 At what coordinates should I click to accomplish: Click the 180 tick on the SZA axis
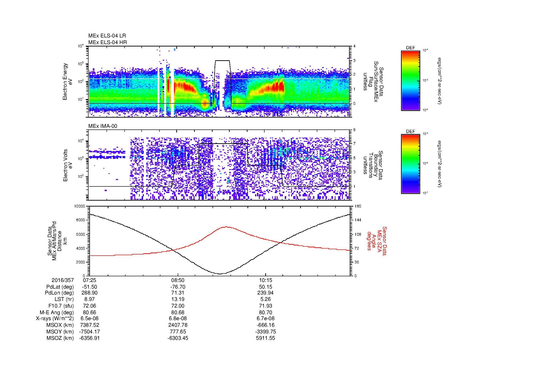pyautogui.click(x=358, y=206)
